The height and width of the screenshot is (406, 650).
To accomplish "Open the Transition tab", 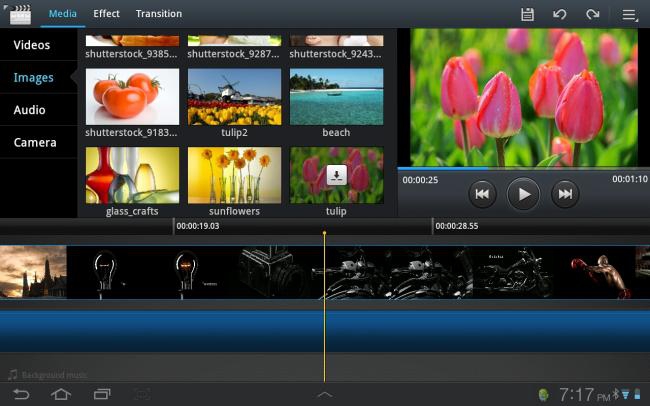I will point(159,14).
